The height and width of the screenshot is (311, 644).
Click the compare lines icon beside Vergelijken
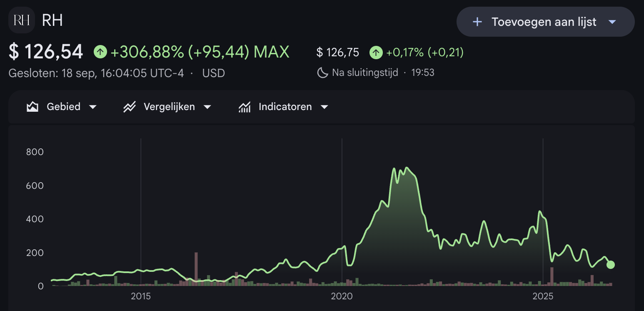(130, 107)
